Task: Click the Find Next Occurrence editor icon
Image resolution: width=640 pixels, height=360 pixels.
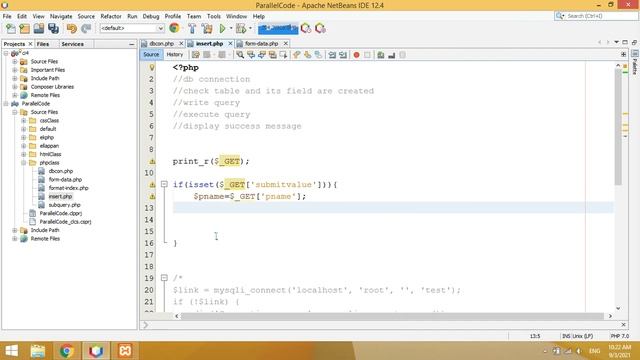Action: tap(262, 55)
